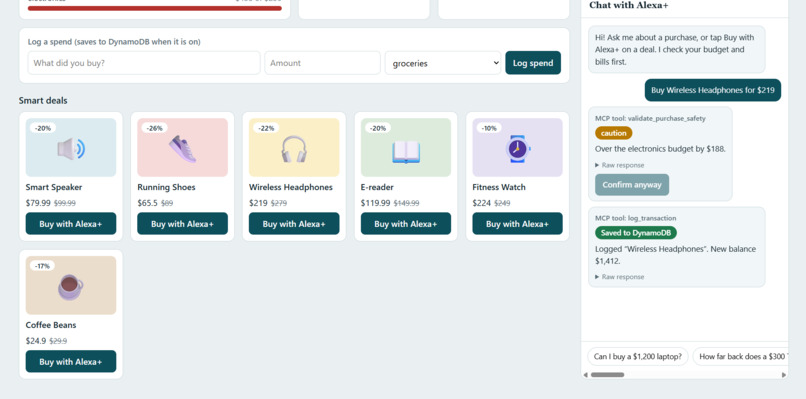The image size is (806, 399).
Task: Click the -22% badge on Wireless Headphones
Action: pos(266,128)
